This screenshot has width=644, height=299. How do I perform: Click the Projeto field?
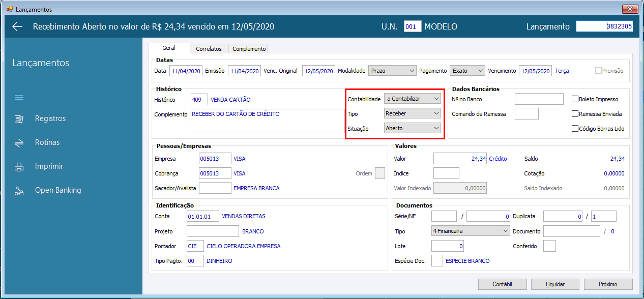pyautogui.click(x=213, y=231)
